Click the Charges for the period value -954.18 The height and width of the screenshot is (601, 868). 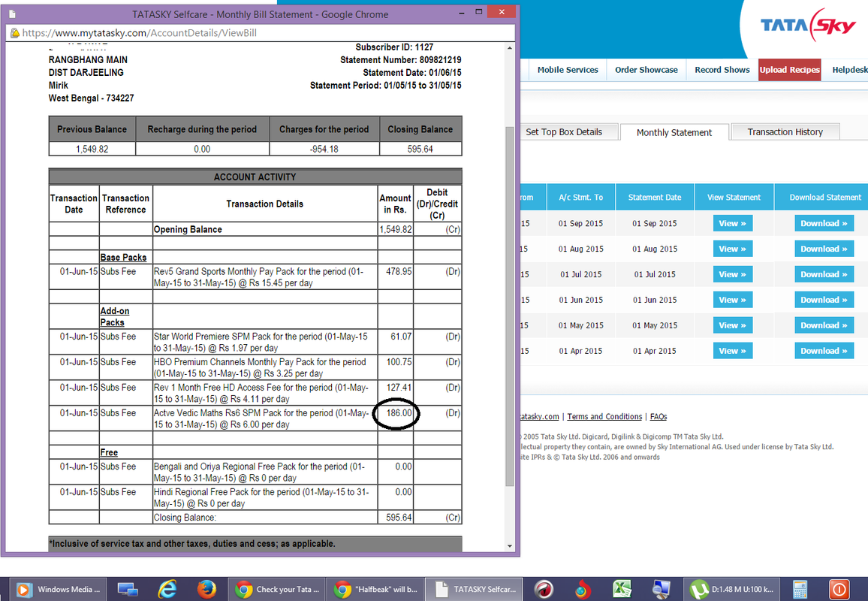point(324,149)
